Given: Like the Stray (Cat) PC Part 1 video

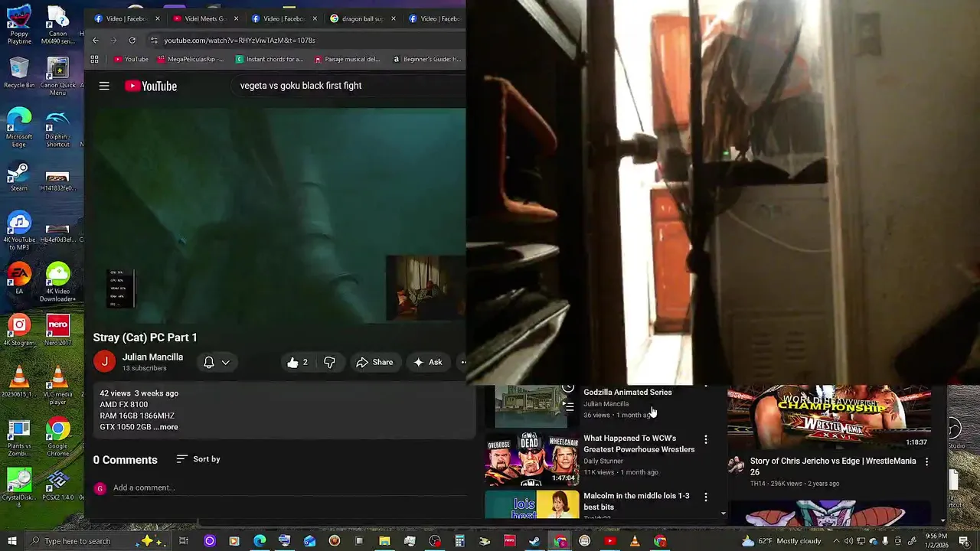Looking at the screenshot, I should tap(298, 362).
